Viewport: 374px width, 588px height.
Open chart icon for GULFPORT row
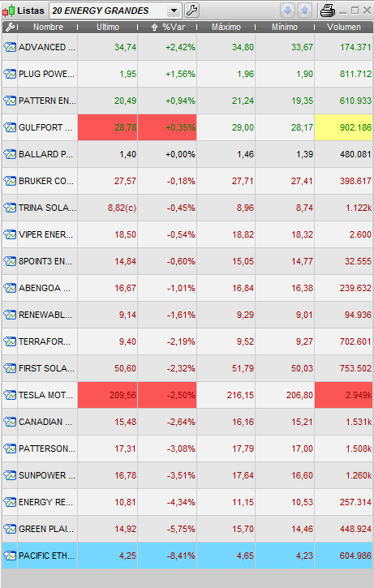(10, 127)
